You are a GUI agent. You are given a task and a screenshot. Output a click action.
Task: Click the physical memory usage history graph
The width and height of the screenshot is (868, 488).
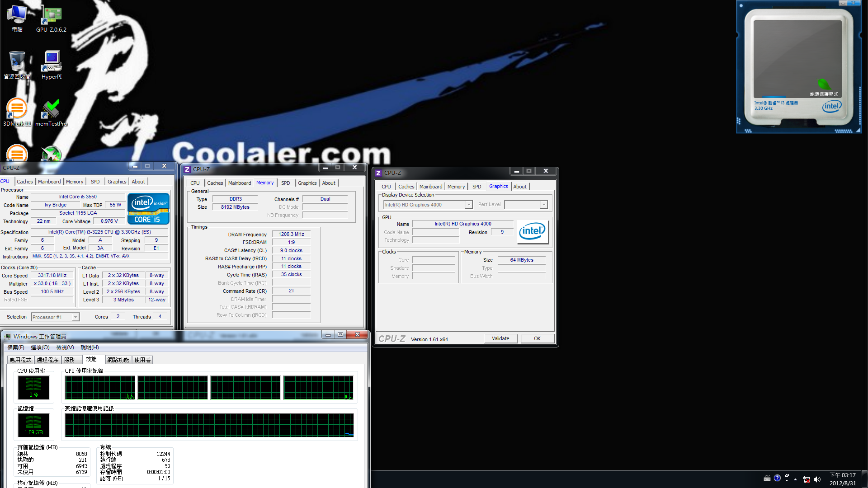(x=209, y=425)
